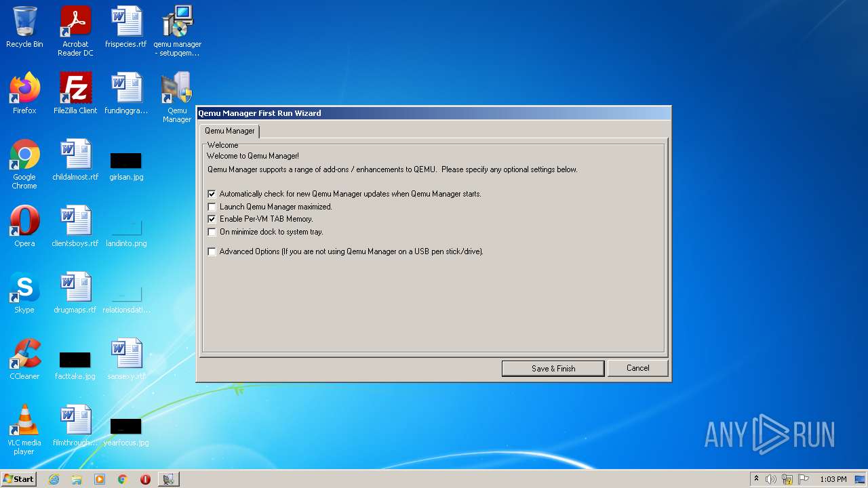Open the Recycle Bin desktop icon
The image size is (868, 488).
click(x=24, y=28)
